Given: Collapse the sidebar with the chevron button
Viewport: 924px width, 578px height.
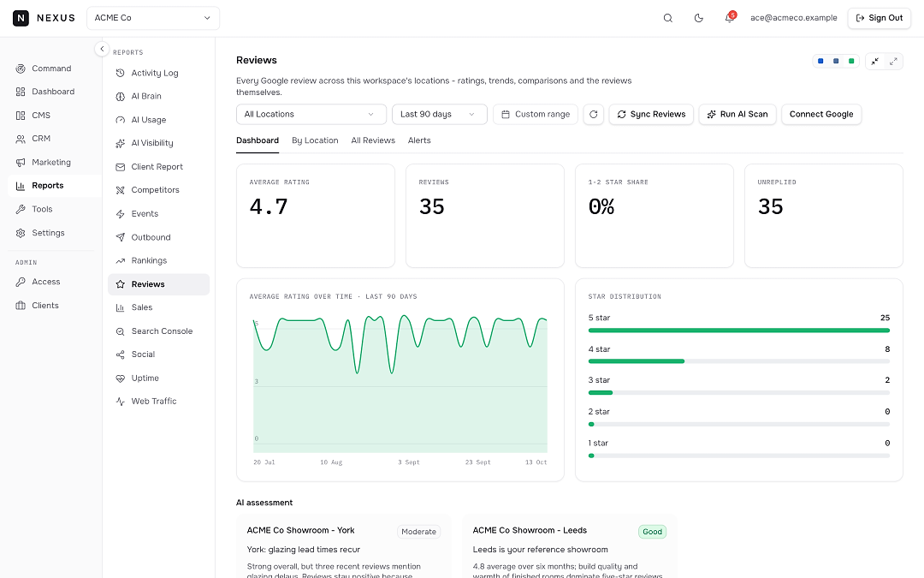Looking at the screenshot, I should click(x=102, y=49).
